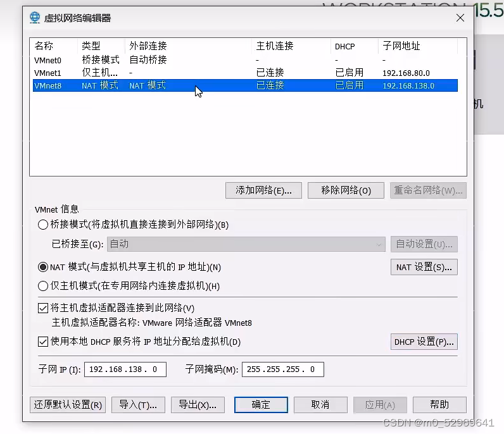Click the 自动设置(U)... button
This screenshot has width=504, height=434.
click(424, 244)
